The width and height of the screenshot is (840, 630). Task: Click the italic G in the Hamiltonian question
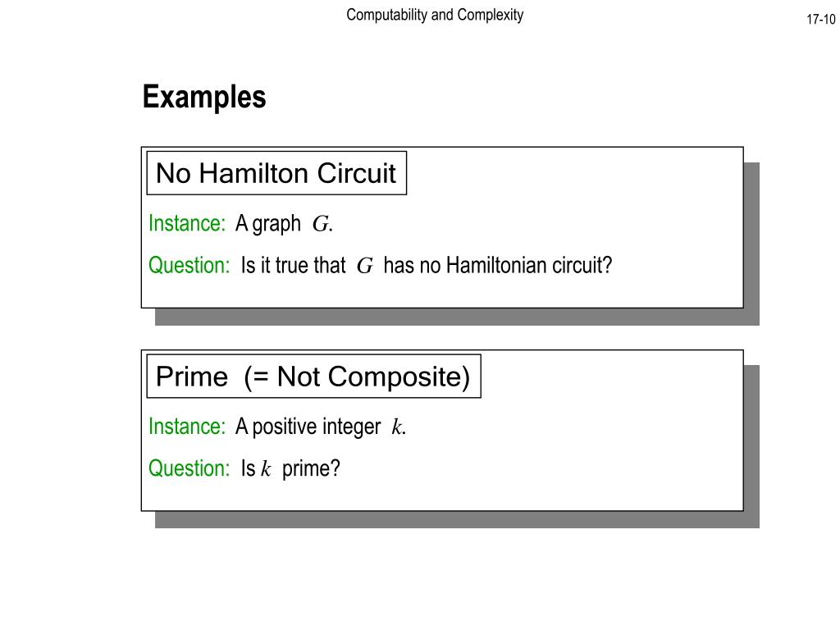(x=365, y=266)
